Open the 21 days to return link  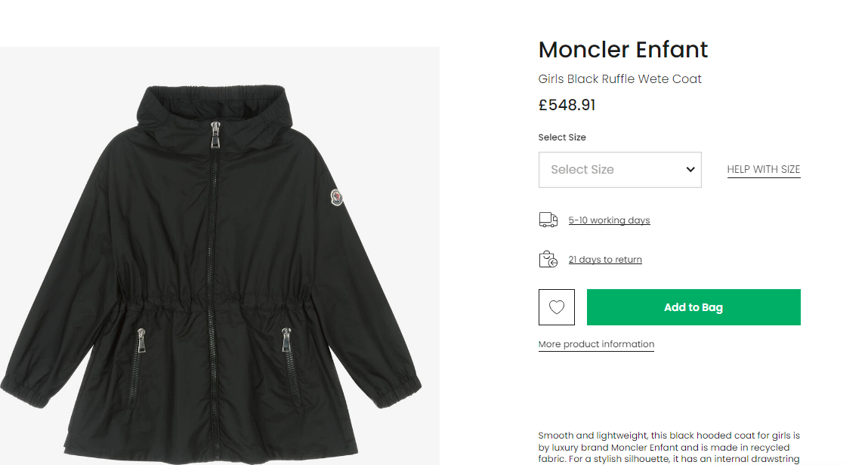(605, 260)
